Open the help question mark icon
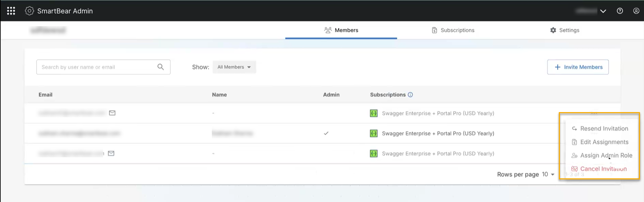The height and width of the screenshot is (202, 644). pos(620,11)
